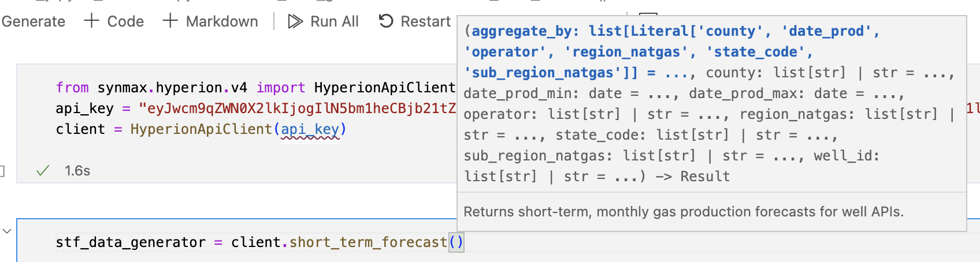Click the stf_data_generator variable name
Viewport: 980px width, 262px height.
click(131, 242)
